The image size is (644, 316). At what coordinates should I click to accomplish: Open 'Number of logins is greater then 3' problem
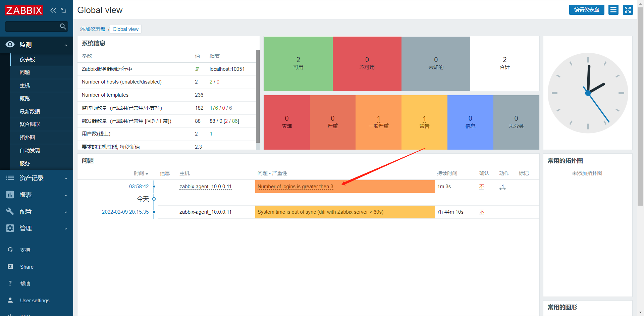click(295, 187)
